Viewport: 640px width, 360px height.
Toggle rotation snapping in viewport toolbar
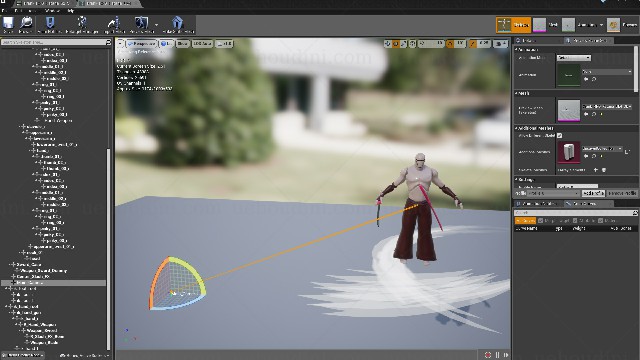(x=451, y=43)
